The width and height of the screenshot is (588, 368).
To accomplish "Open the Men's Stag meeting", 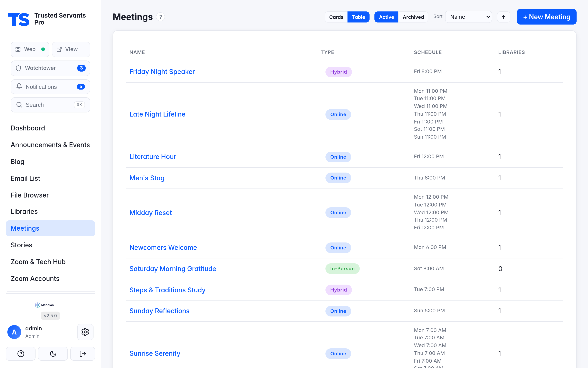I will [147, 178].
